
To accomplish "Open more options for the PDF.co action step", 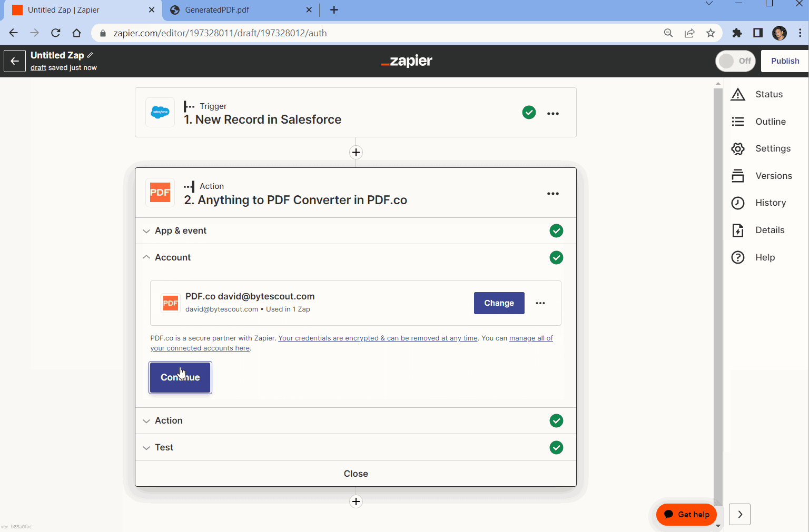I will 553,193.
